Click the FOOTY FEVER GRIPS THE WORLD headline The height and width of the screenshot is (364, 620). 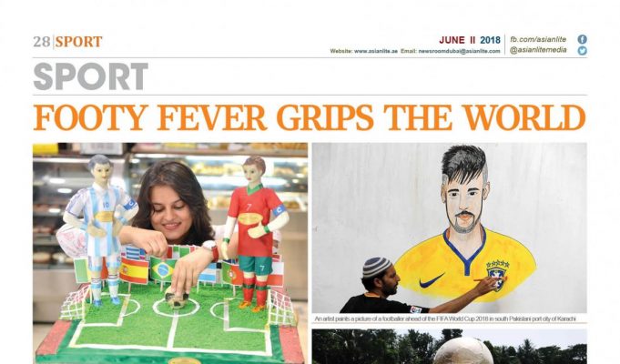310,117
